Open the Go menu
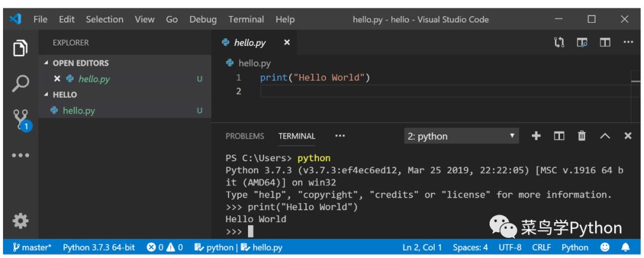Screen dimensions: 644x258 click(172, 19)
